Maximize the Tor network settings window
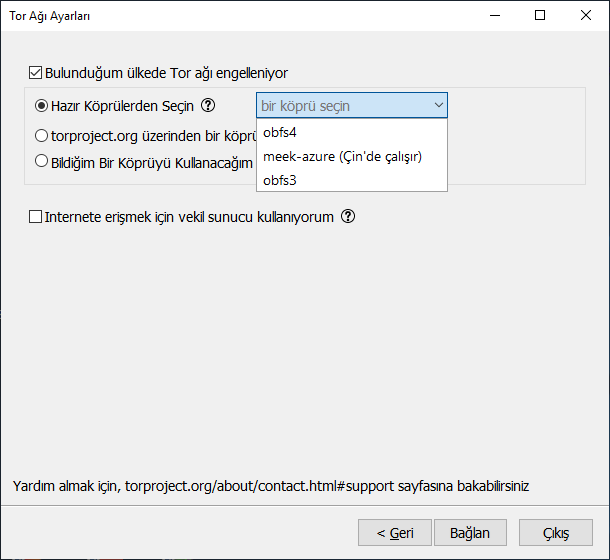 pyautogui.click(x=540, y=15)
